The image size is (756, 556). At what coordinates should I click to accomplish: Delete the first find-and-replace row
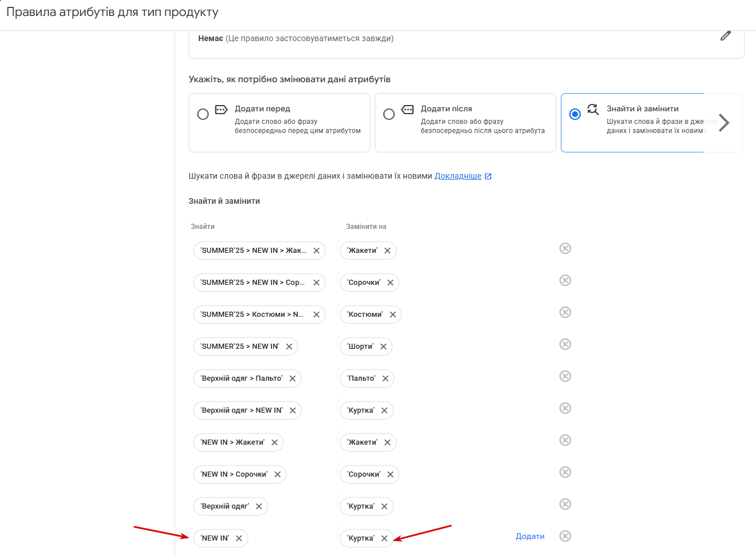tap(565, 248)
